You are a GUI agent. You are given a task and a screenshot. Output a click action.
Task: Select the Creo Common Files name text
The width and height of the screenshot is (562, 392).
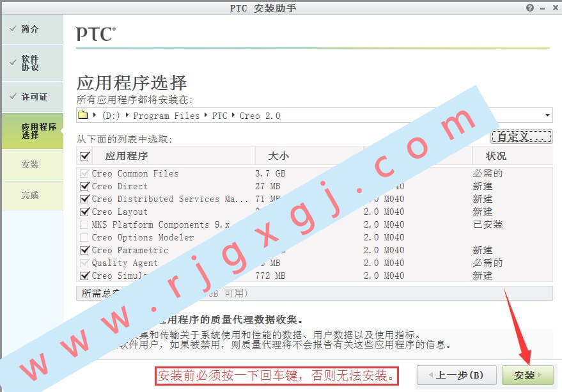135,173
